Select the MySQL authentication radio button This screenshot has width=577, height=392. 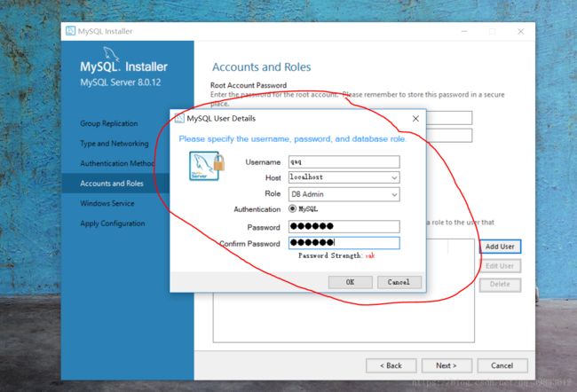tap(293, 208)
